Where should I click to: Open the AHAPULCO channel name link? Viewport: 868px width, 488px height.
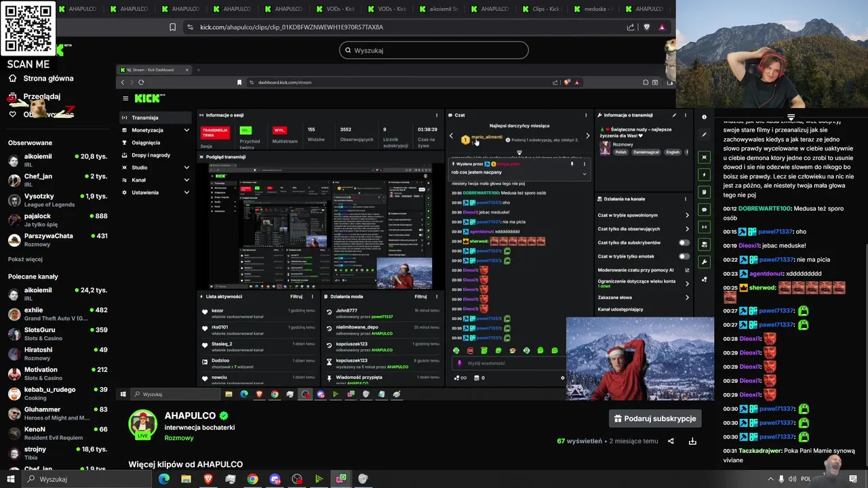(190, 415)
